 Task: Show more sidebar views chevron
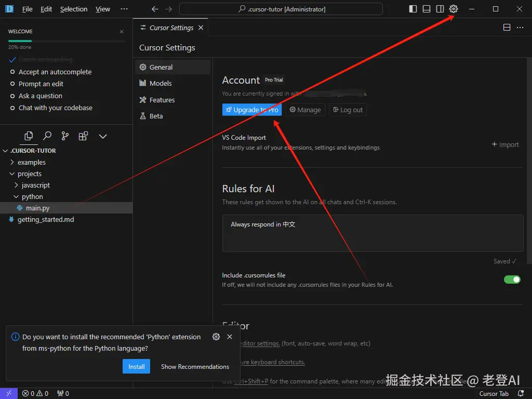pyautogui.click(x=103, y=137)
